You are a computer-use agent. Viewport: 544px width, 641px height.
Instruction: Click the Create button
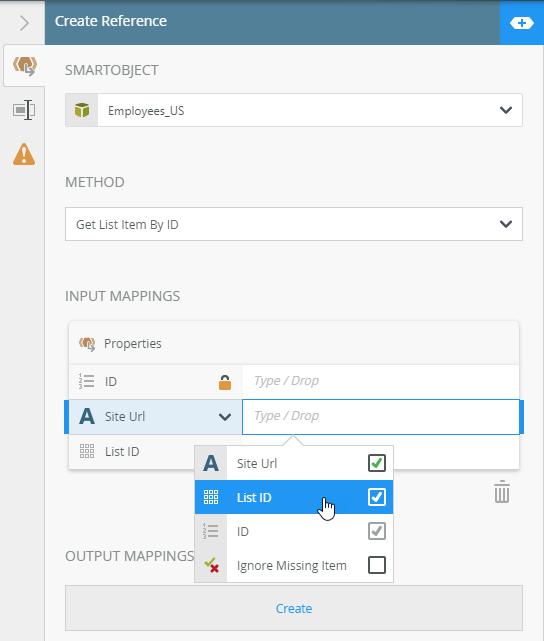coord(294,608)
